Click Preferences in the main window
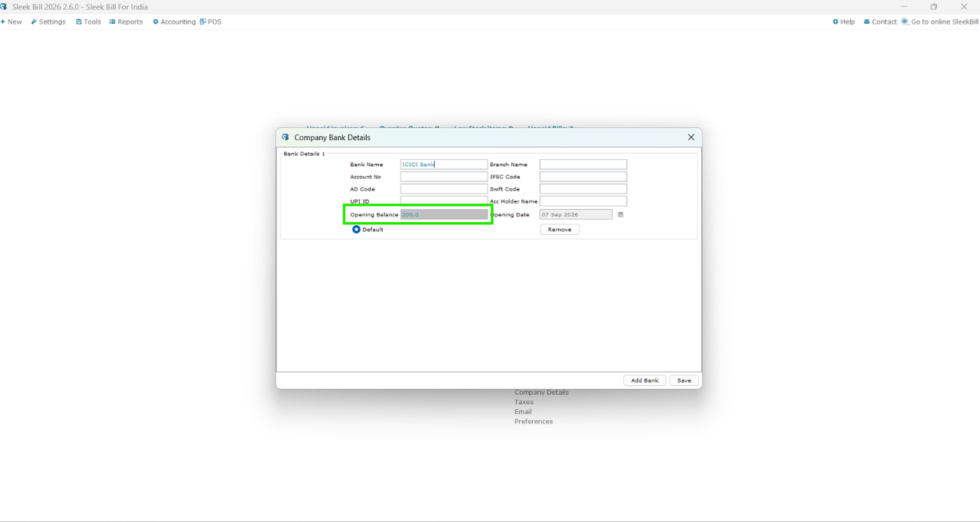 (534, 422)
